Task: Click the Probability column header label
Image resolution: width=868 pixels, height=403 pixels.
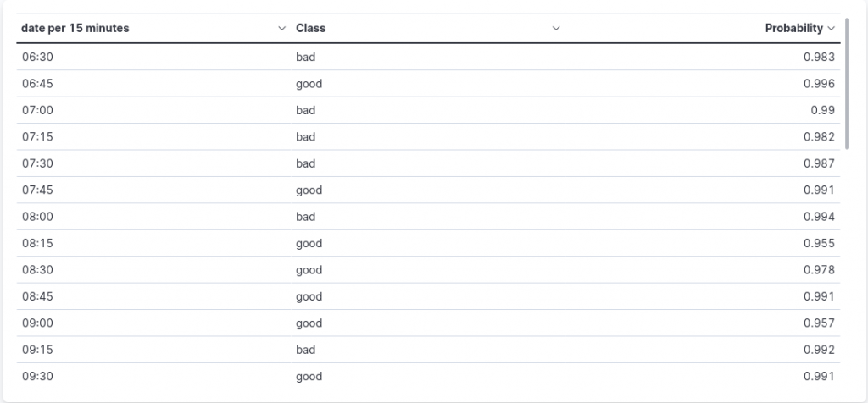Action: (x=793, y=29)
